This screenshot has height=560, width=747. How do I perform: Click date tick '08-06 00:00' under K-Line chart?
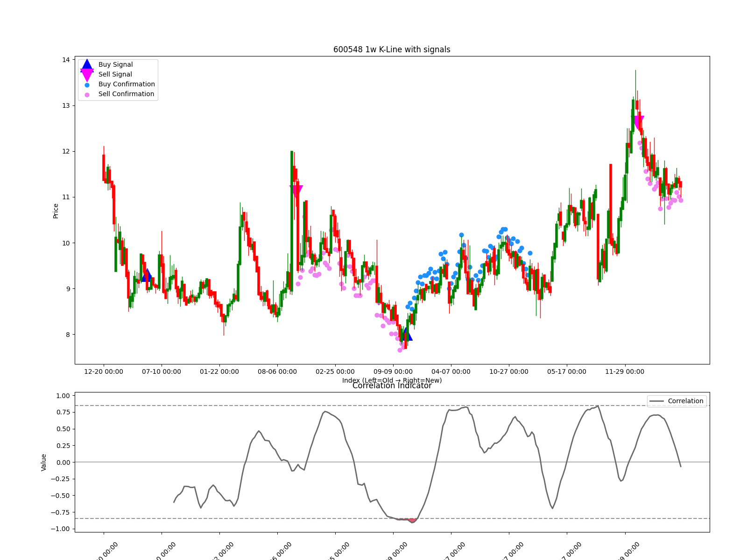(277, 371)
